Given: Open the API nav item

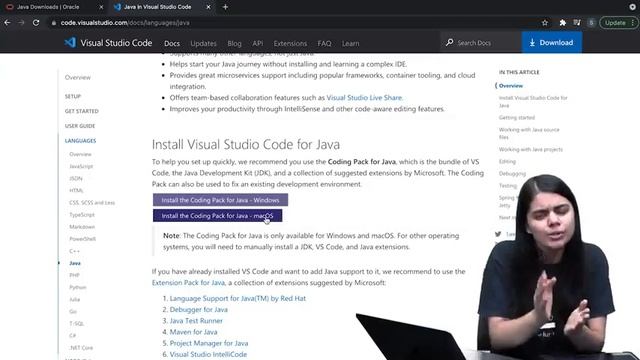Looking at the screenshot, I should pos(258,43).
